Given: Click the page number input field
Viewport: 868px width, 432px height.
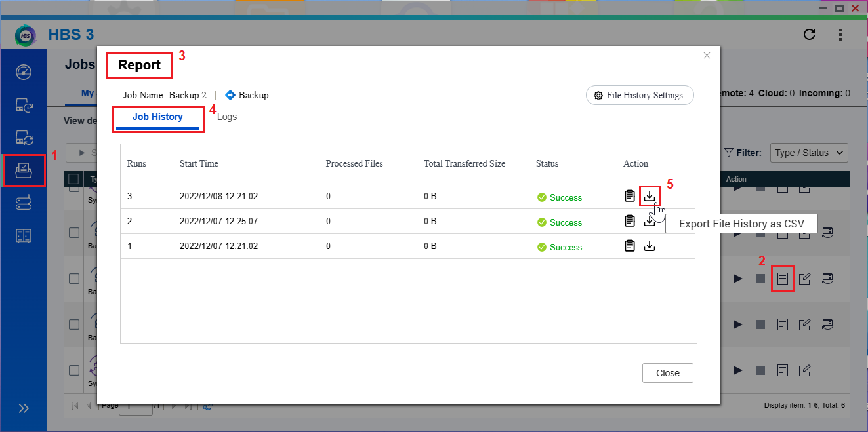Looking at the screenshot, I should pos(138,406).
